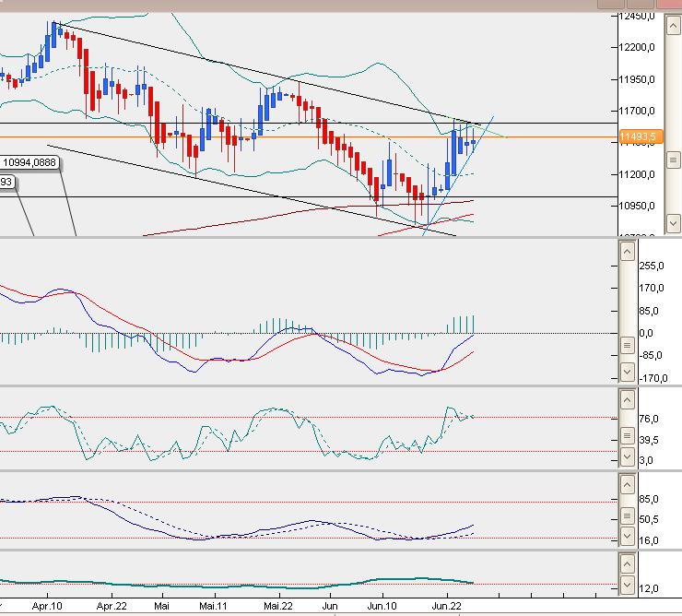The width and height of the screenshot is (682, 616).
Task: Click the 0,0 MACD zero-line label
Action: tap(646, 334)
